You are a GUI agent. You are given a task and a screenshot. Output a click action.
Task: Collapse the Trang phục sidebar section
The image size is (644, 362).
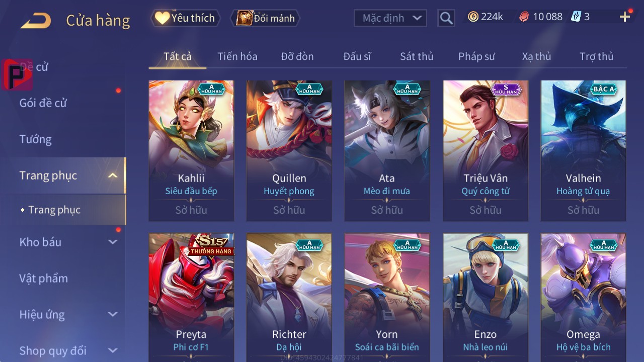point(113,175)
